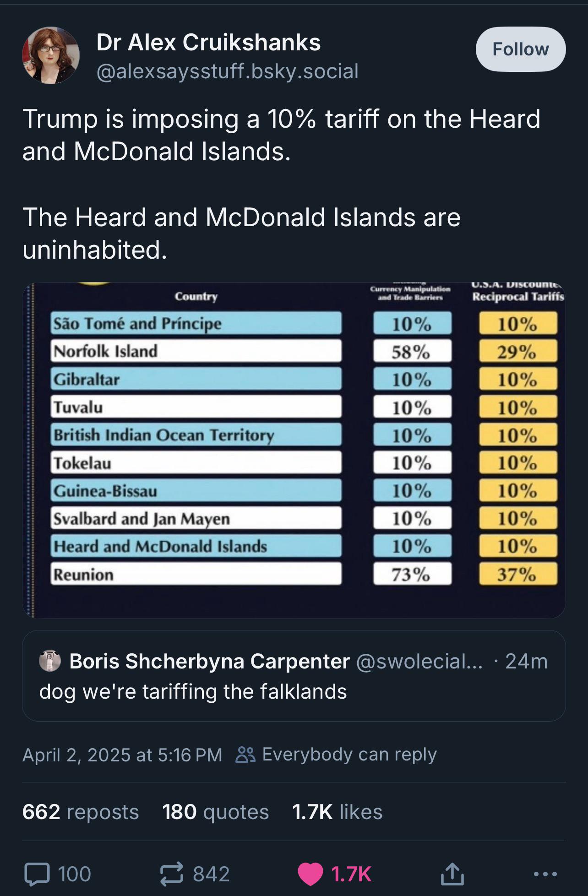View the 1.7K likes list
588x896 pixels.
tap(337, 812)
